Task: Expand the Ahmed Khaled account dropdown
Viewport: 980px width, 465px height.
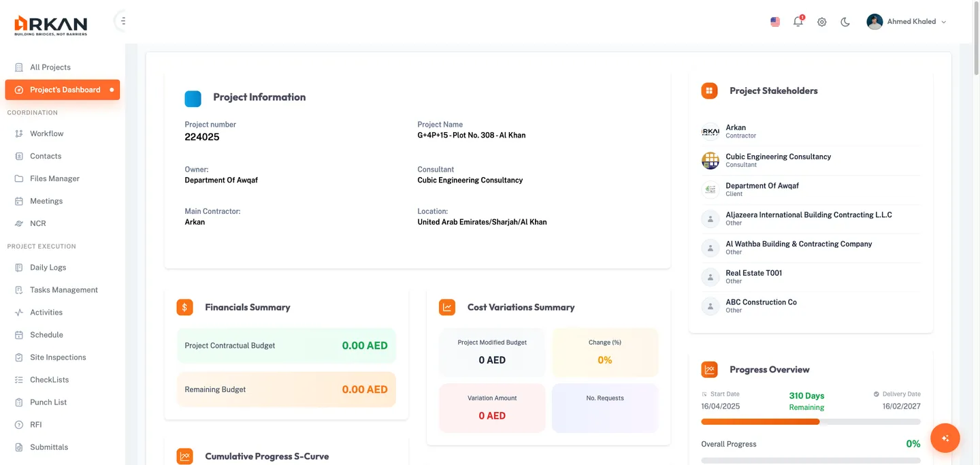Action: pyautogui.click(x=906, y=21)
